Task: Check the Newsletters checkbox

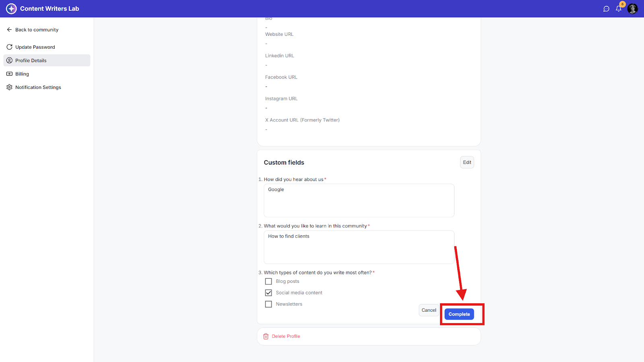Action: (x=268, y=304)
